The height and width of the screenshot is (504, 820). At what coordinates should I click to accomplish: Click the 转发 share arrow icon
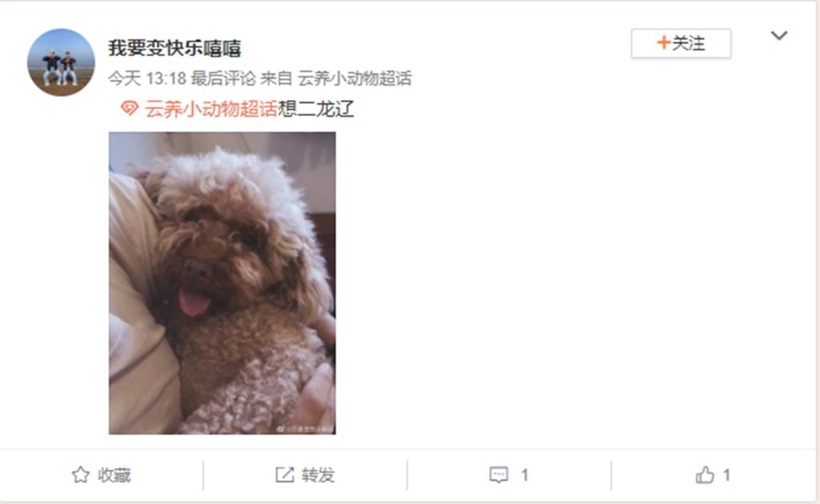click(284, 474)
